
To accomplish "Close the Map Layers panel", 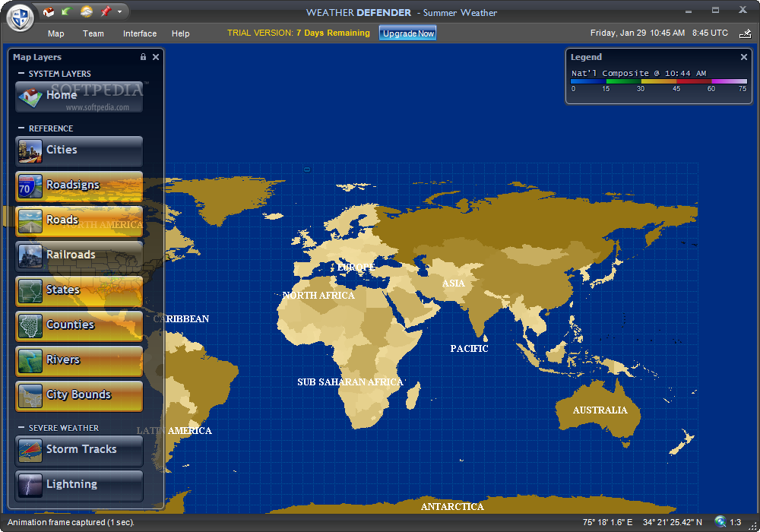I will click(x=156, y=57).
